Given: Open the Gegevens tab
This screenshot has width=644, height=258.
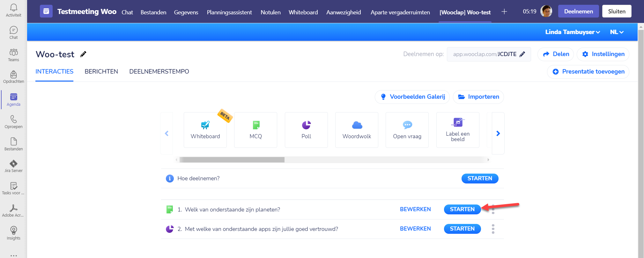Looking at the screenshot, I should coord(186,12).
